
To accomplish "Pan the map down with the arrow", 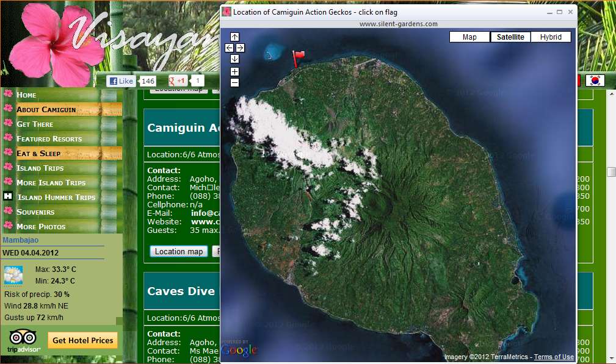I will (x=235, y=59).
